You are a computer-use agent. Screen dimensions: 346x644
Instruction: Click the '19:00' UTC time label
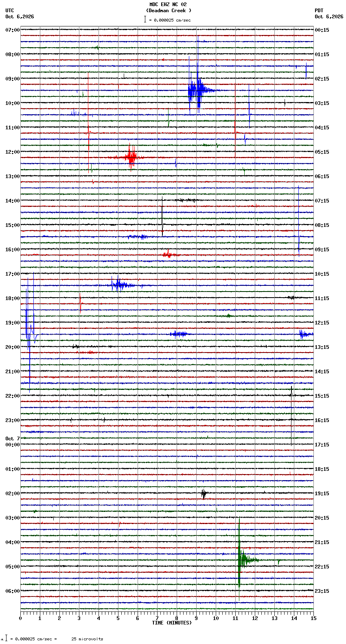tap(13, 323)
